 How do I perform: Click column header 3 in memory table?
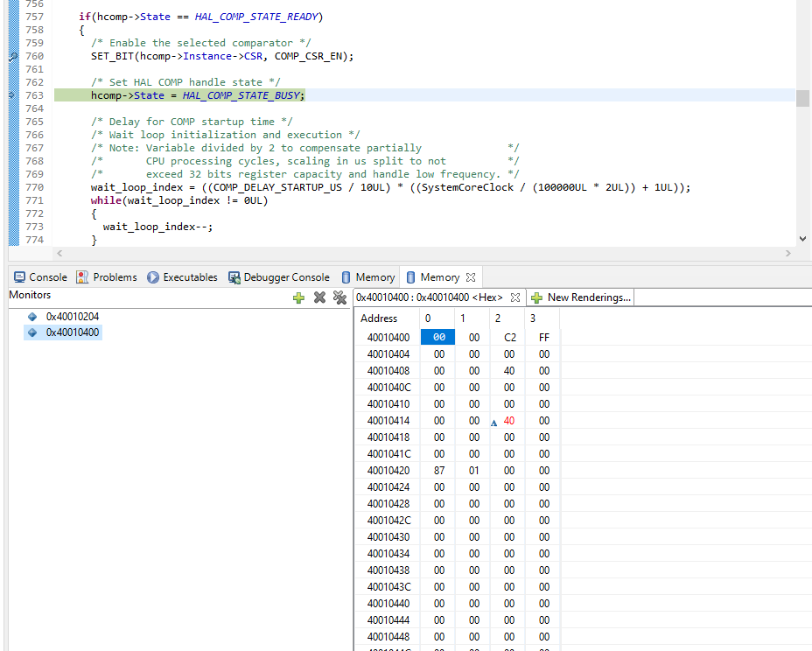pos(533,318)
